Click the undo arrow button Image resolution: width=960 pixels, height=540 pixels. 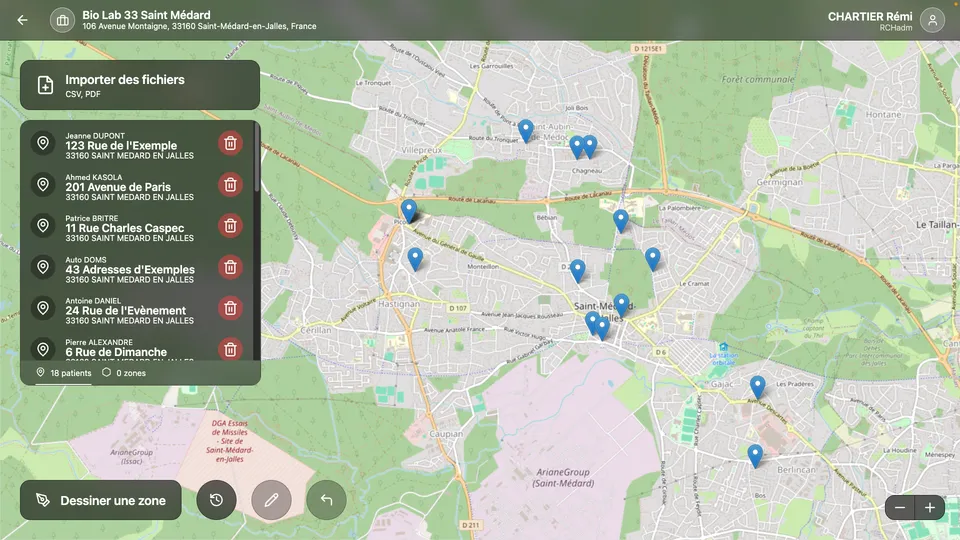(326, 500)
